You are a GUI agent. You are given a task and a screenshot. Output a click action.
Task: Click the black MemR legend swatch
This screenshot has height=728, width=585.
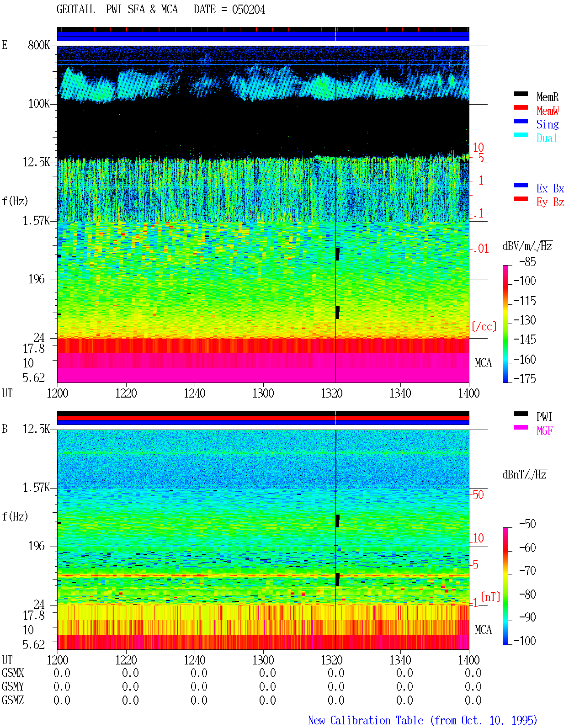click(521, 94)
